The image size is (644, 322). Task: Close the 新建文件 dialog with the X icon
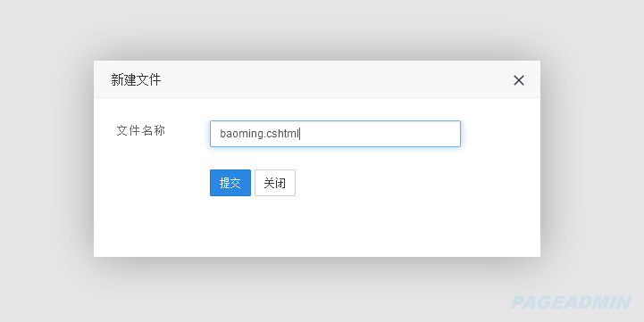point(519,80)
